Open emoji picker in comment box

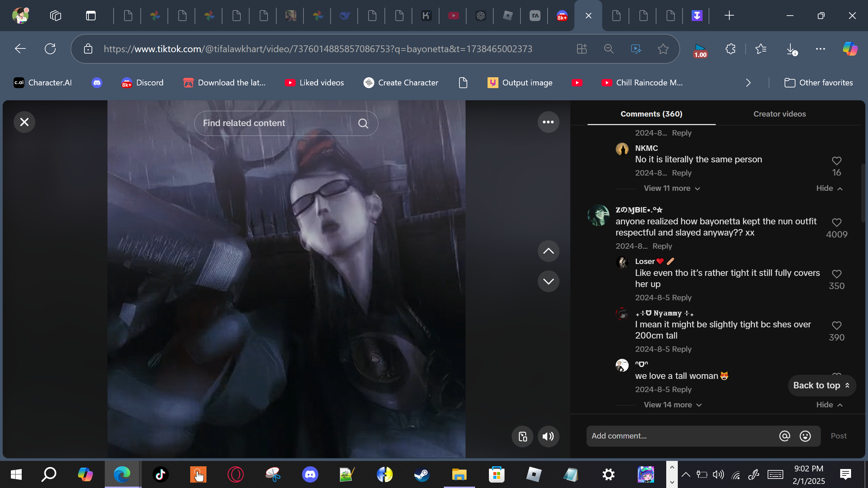(x=805, y=436)
